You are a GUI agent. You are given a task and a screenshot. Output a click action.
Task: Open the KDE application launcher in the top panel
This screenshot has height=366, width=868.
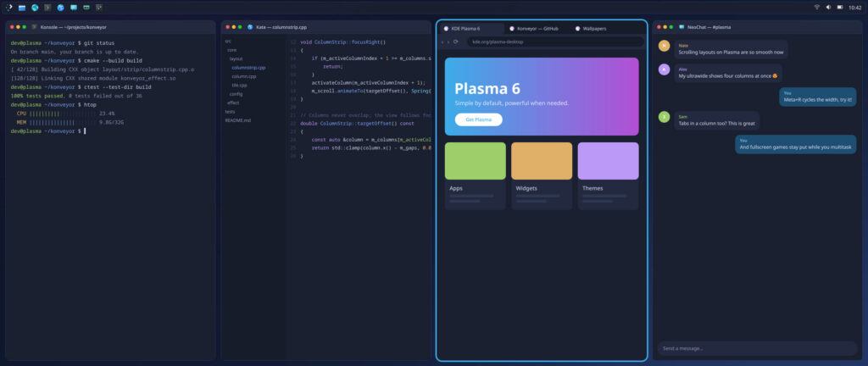(8, 8)
